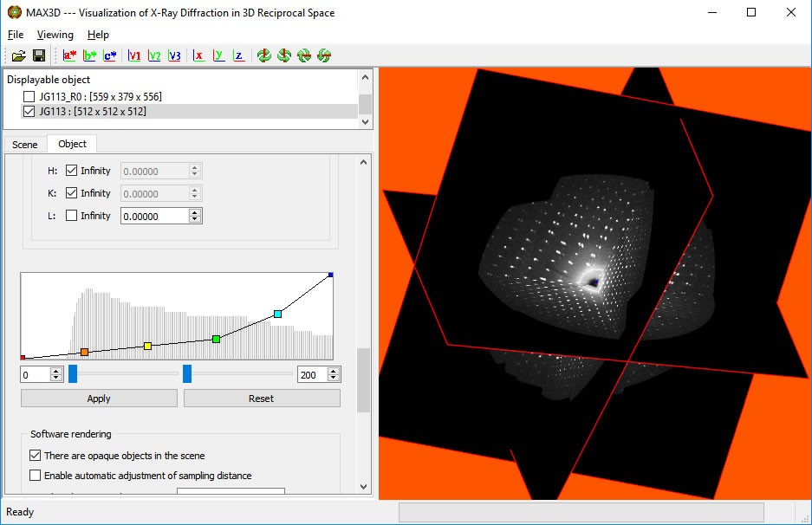
Task: Click the save floppy disk icon
Action: coord(39,55)
